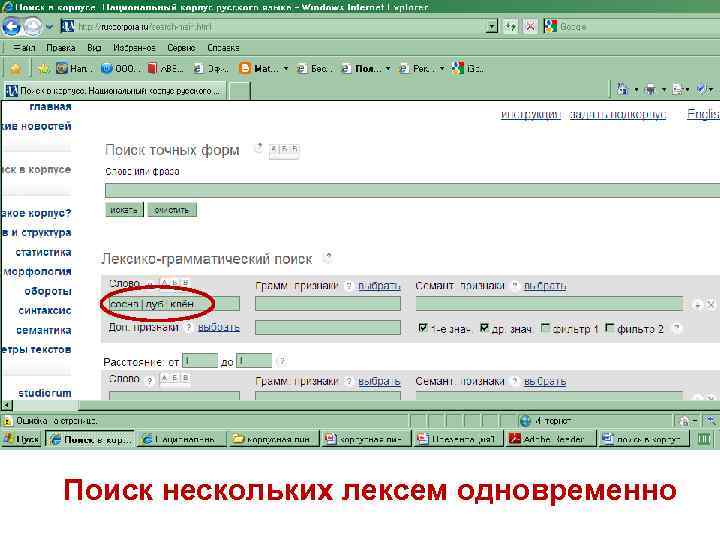Open a new blank browser tab

(x=239, y=90)
